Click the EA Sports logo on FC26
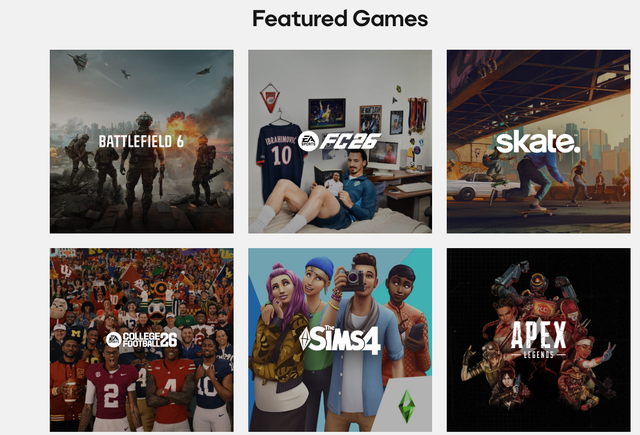 click(308, 142)
